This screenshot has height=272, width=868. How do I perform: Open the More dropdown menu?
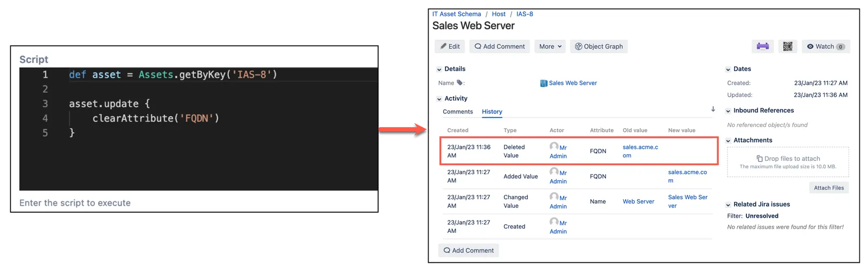tap(550, 47)
